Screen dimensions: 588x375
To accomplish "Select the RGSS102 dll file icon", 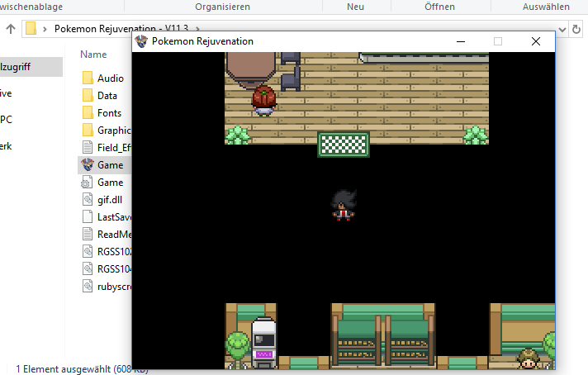I will point(88,251).
